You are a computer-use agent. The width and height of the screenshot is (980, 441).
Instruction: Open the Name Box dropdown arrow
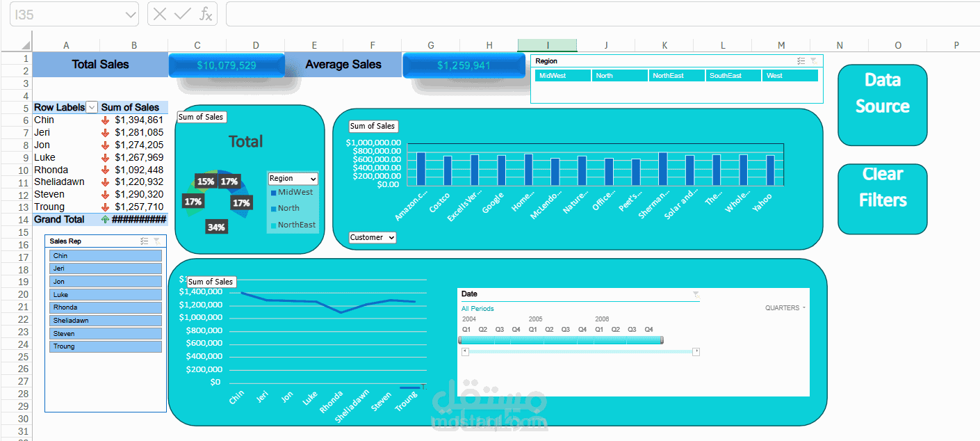point(131,15)
